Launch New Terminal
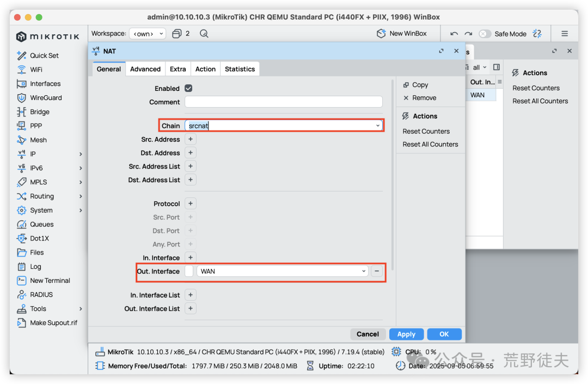 (x=44, y=281)
